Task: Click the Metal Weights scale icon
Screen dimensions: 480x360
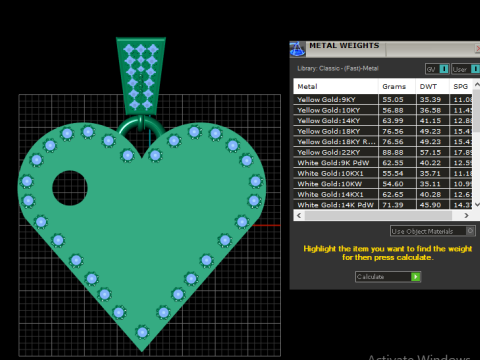Action: pos(297,49)
